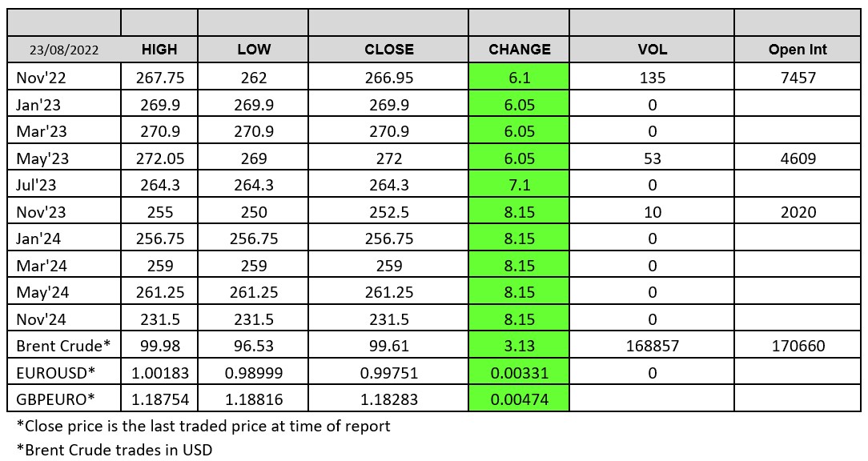Select the 7457 open interest cell
This screenshot has height=461, width=868.
point(797,78)
